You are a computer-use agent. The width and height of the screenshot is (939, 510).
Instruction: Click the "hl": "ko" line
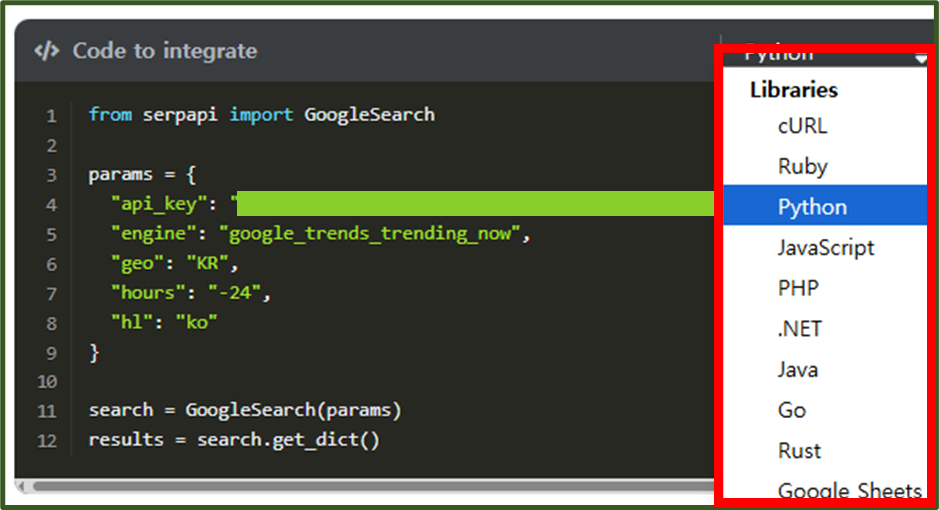pyautogui.click(x=163, y=322)
